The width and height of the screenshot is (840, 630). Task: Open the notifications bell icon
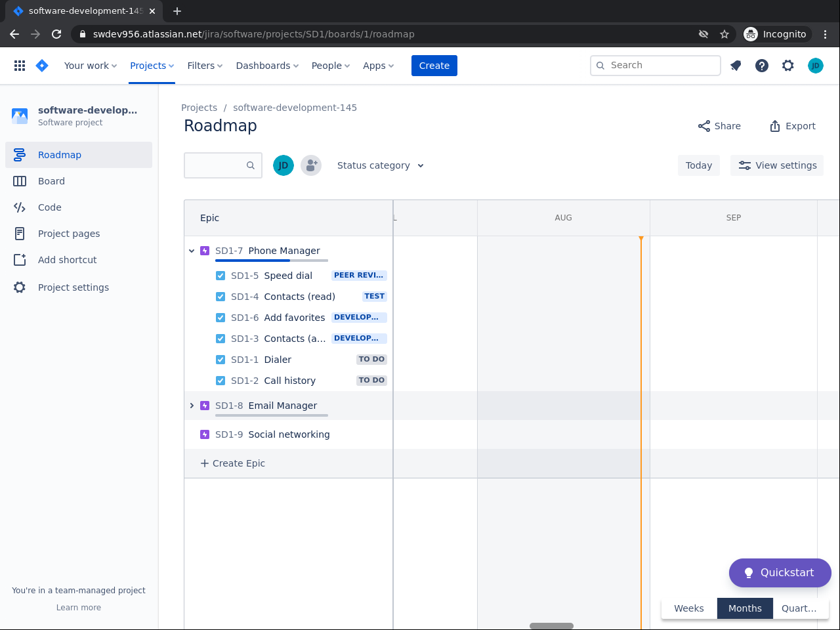click(x=736, y=66)
